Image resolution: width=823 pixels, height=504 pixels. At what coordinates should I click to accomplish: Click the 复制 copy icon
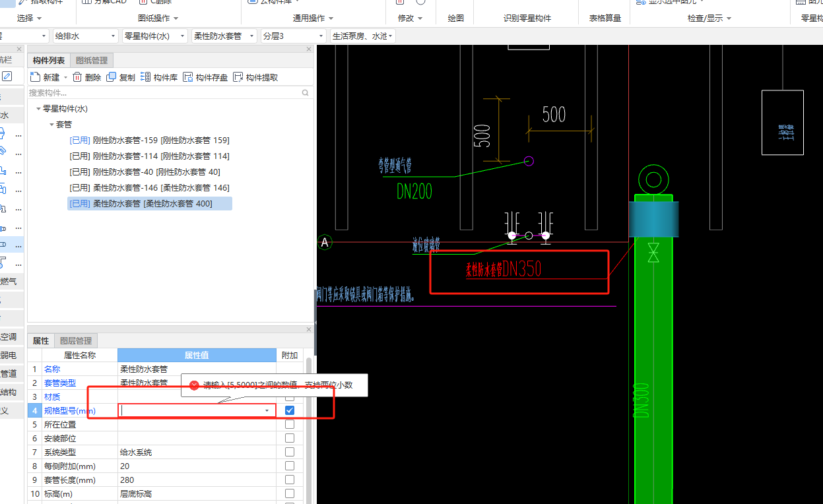click(111, 77)
